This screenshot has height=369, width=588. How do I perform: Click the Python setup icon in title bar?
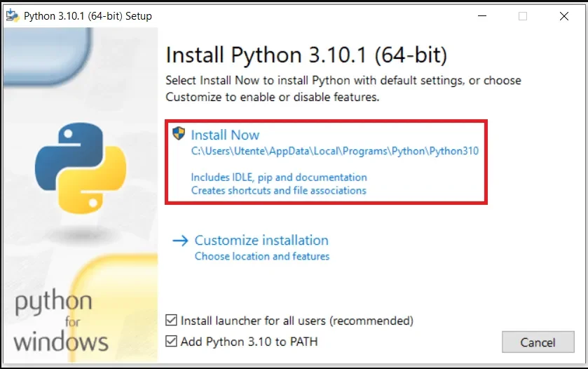tap(13, 15)
